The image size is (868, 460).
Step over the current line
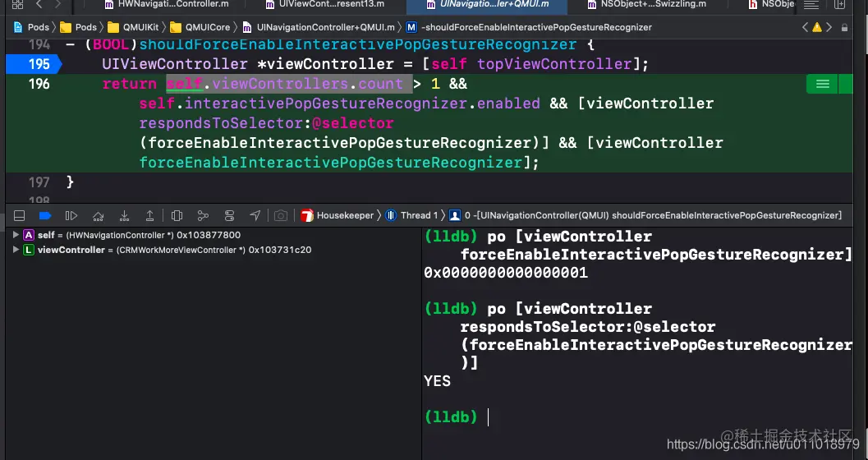(98, 215)
